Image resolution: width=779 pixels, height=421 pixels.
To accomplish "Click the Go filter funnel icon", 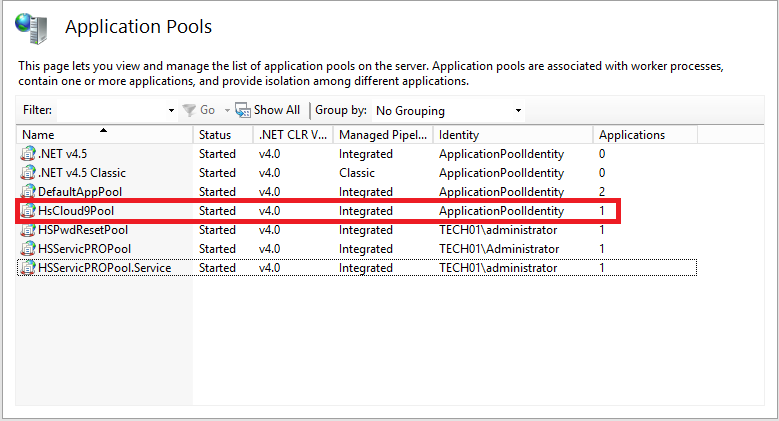I will (188, 110).
